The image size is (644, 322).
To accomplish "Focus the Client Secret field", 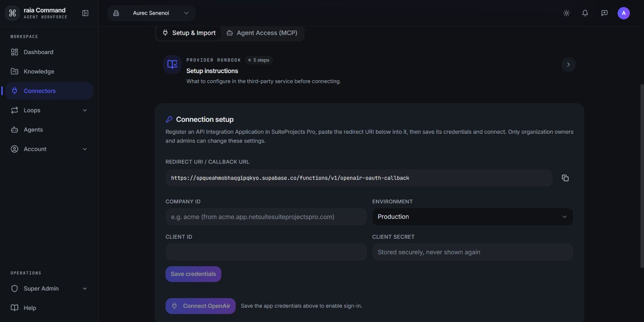I will coord(473,252).
